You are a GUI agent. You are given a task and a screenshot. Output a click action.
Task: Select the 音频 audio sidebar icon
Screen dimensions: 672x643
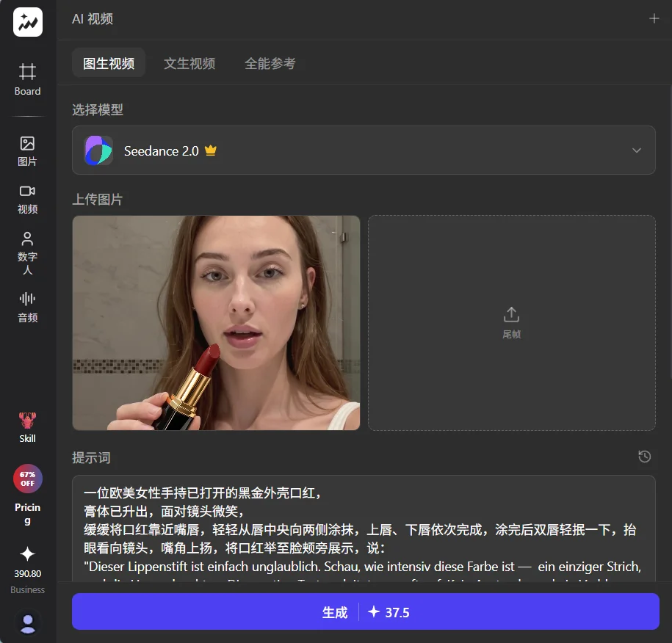27,305
